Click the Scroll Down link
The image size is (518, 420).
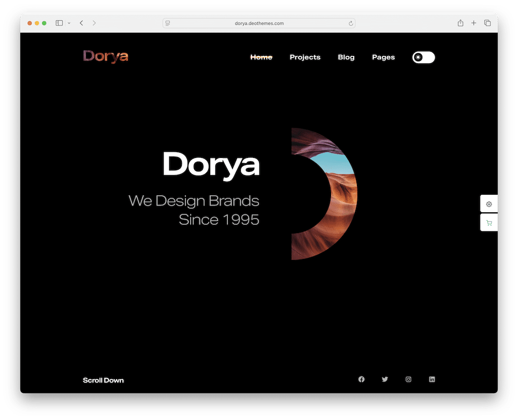pyautogui.click(x=103, y=380)
